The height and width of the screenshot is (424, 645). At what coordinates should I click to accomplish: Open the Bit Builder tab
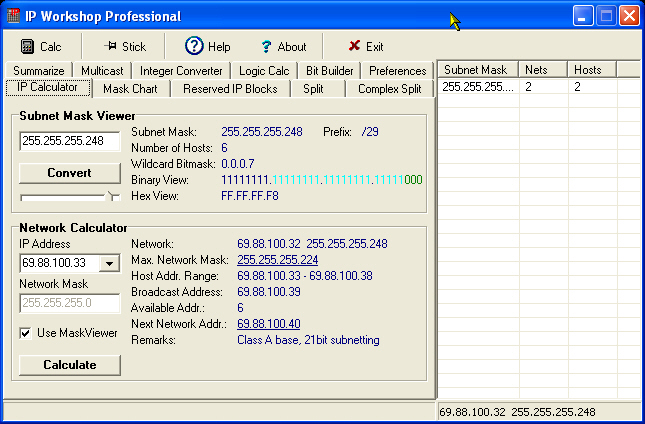[x=329, y=71]
